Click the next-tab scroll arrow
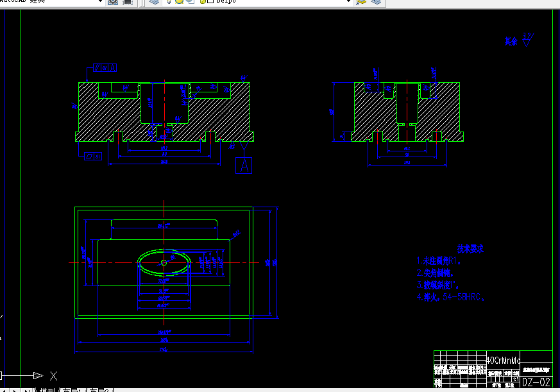 (x=15, y=390)
